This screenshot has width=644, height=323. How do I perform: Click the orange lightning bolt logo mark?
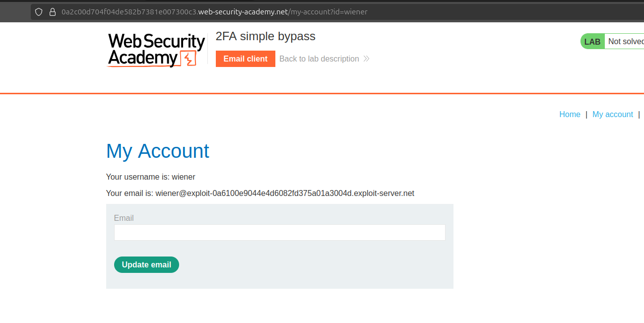pos(188,59)
